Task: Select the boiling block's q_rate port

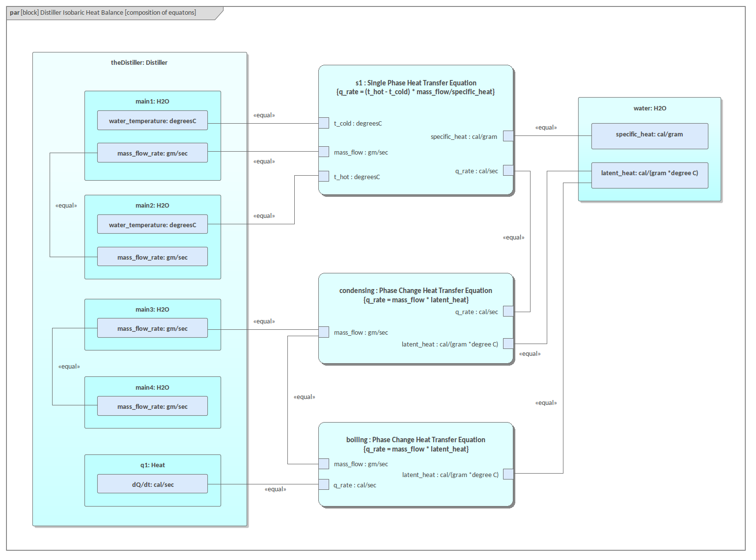Action: [324, 484]
